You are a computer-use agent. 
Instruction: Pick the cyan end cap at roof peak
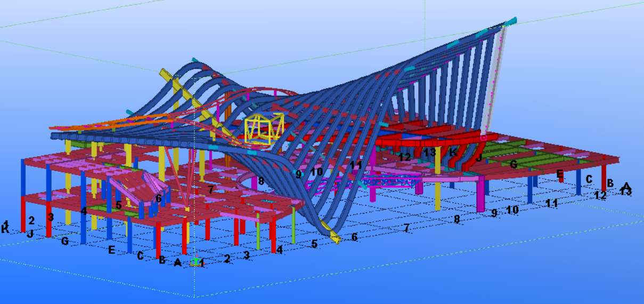(x=510, y=22)
